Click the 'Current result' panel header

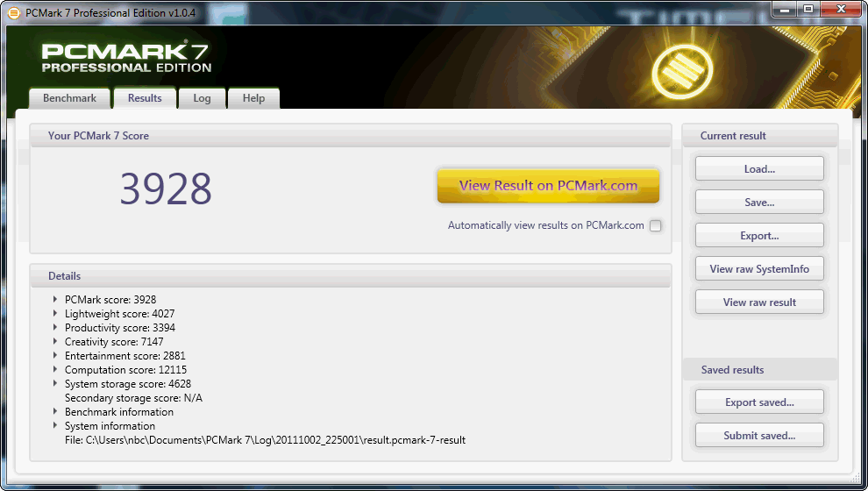[x=760, y=136]
